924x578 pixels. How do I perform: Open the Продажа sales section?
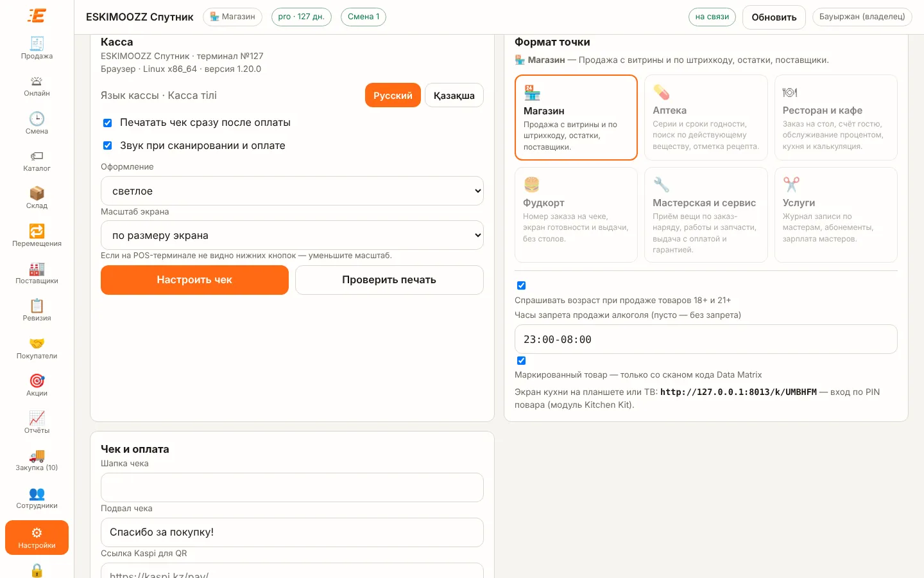[37, 48]
